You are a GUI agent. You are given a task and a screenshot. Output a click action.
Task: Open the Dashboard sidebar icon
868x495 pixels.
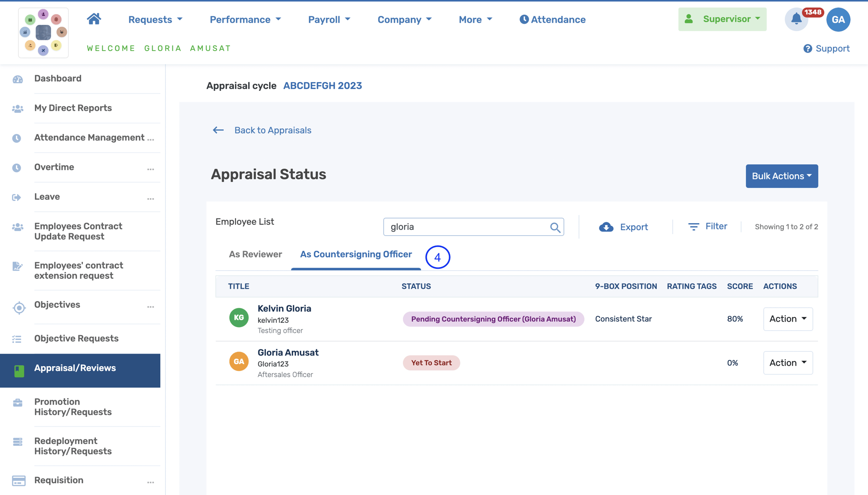coord(17,79)
